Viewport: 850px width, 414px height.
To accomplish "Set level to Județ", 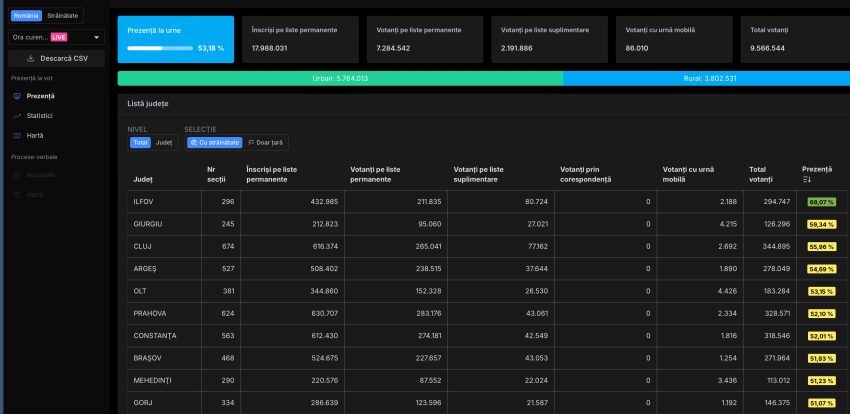I will click(x=163, y=143).
